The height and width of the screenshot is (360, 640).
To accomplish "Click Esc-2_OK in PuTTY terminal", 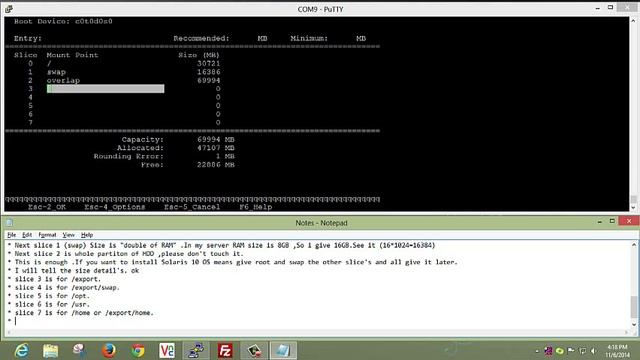I will click(47, 207).
